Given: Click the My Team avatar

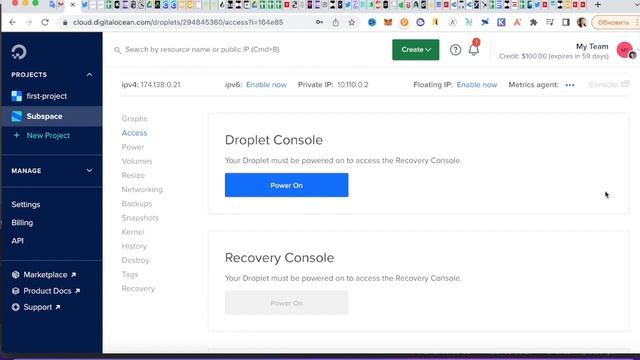Looking at the screenshot, I should pyautogui.click(x=625, y=50).
